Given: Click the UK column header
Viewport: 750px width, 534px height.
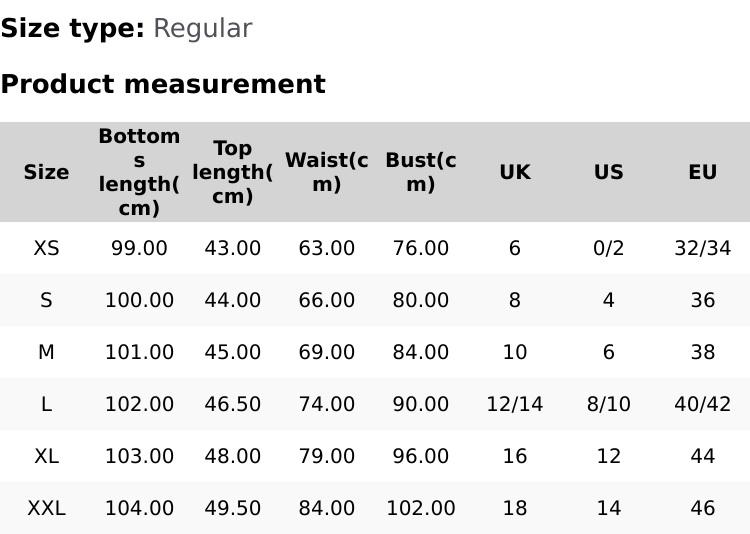Looking at the screenshot, I should pyautogui.click(x=515, y=172).
